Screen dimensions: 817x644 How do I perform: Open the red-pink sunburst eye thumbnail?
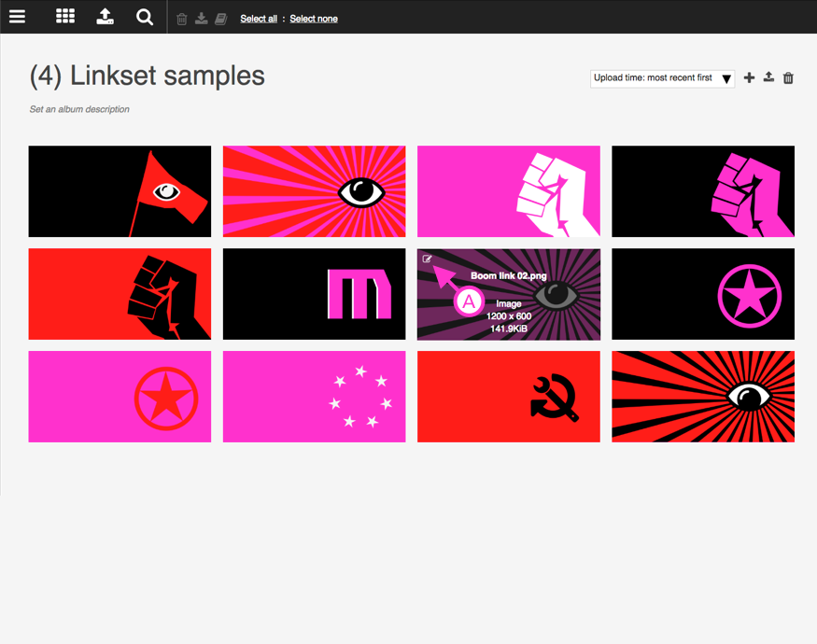[314, 191]
